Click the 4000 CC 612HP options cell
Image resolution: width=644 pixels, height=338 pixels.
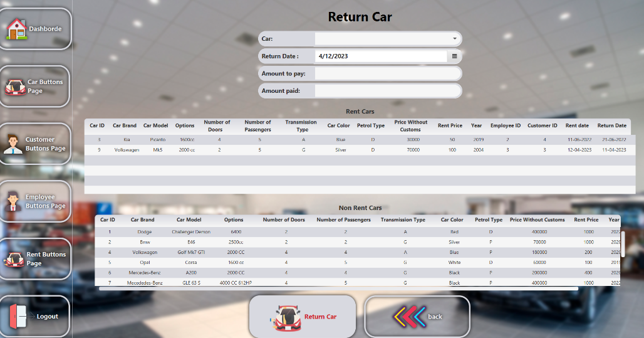click(236, 283)
